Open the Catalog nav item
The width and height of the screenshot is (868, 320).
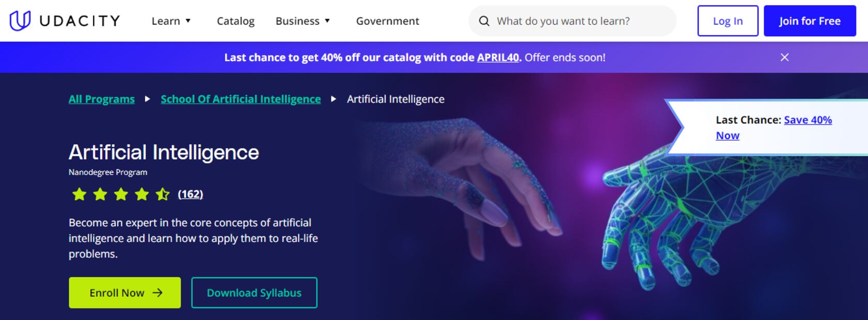pyautogui.click(x=235, y=21)
